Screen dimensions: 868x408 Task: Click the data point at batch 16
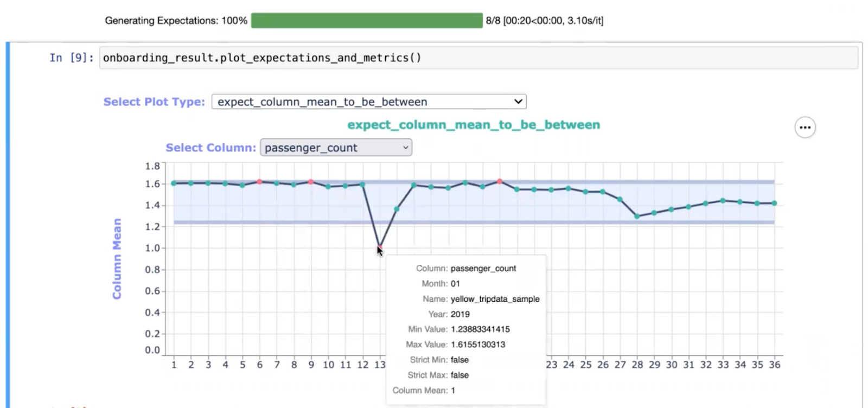tap(431, 187)
